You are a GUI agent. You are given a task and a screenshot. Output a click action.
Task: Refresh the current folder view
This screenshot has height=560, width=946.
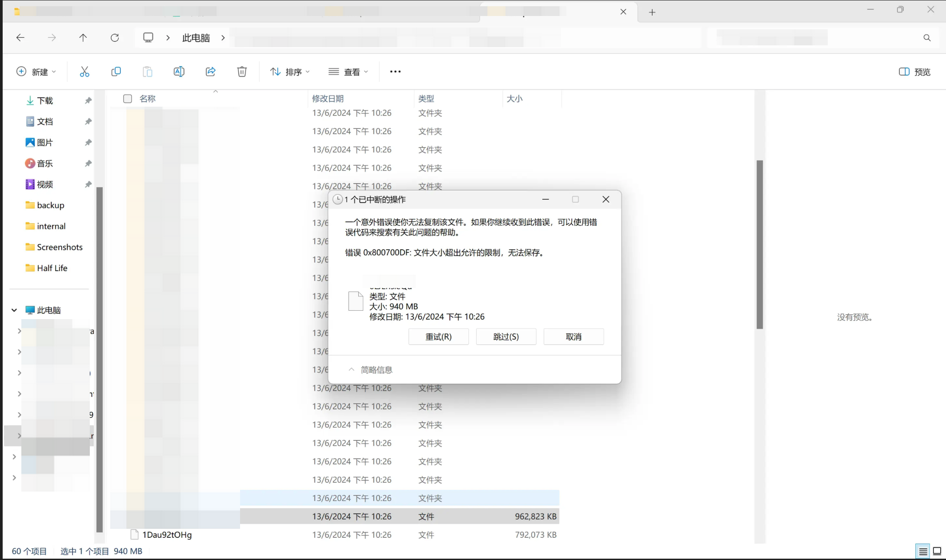[x=115, y=37]
